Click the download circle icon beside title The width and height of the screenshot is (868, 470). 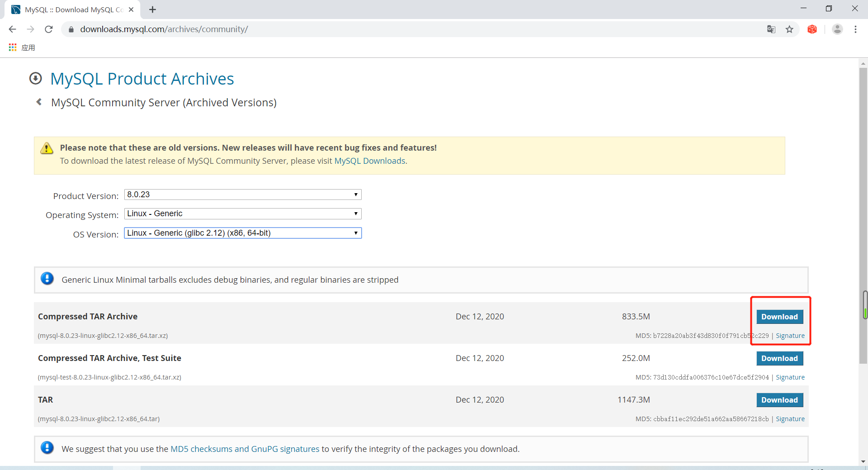click(36, 79)
